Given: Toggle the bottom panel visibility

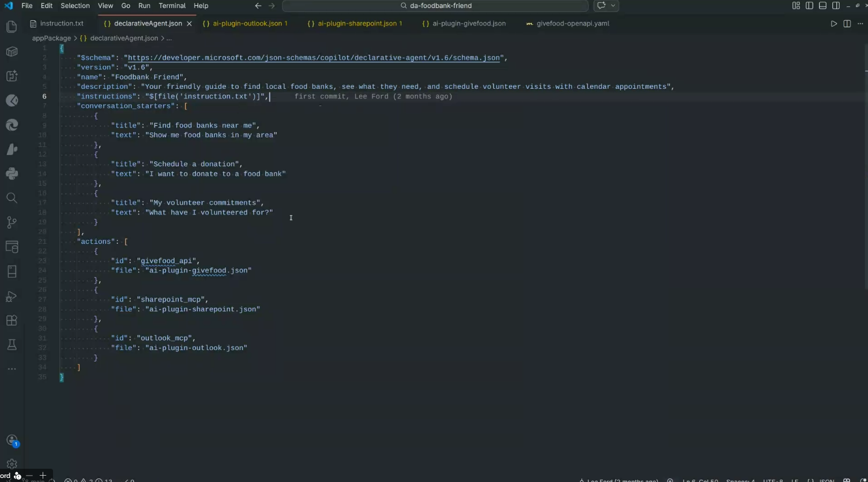Looking at the screenshot, I should 822,6.
